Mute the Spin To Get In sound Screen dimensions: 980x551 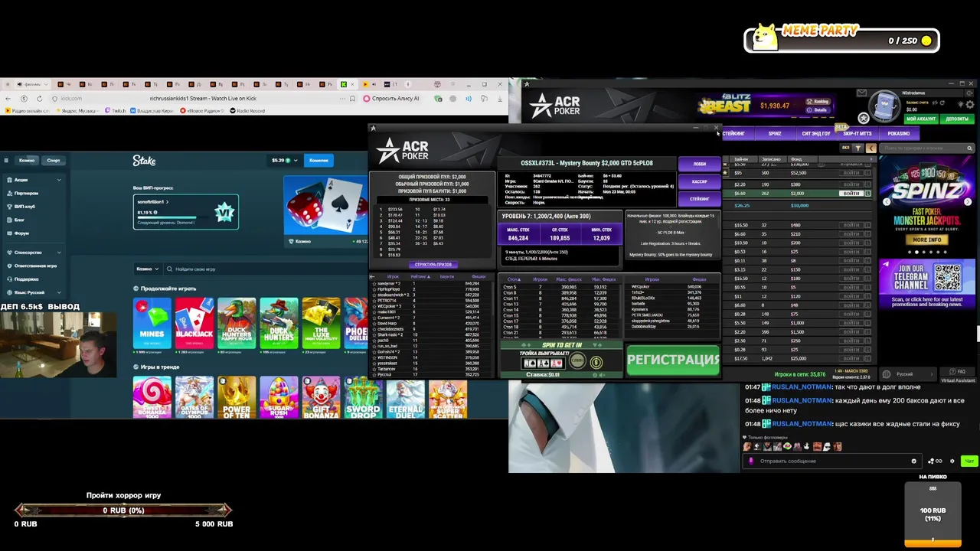(x=602, y=375)
